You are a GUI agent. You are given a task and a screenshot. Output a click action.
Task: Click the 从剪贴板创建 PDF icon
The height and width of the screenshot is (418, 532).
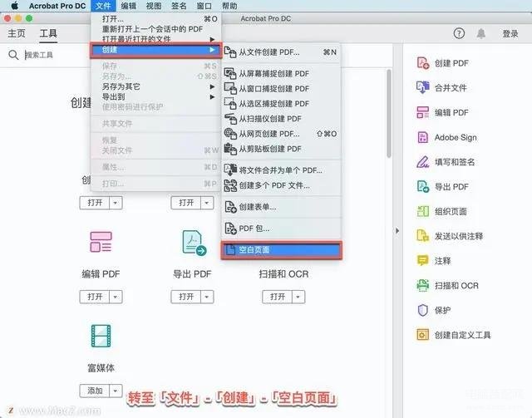(x=230, y=149)
